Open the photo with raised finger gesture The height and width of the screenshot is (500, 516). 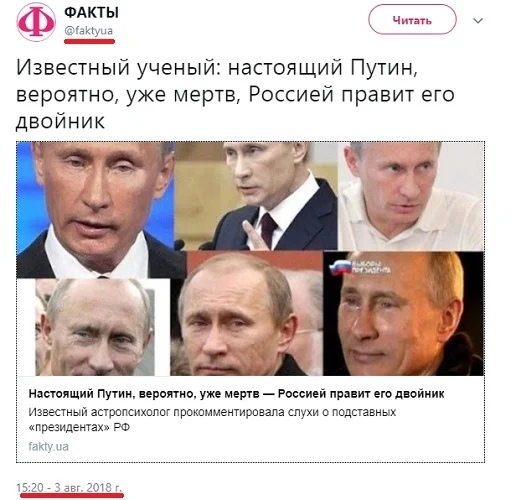[x=256, y=196]
